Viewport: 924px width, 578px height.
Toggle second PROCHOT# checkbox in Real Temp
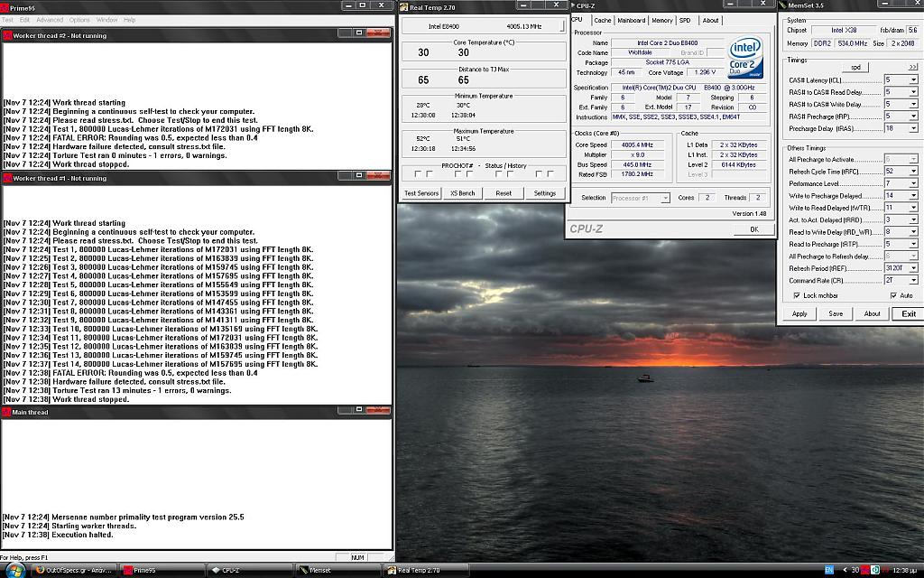[x=430, y=174]
